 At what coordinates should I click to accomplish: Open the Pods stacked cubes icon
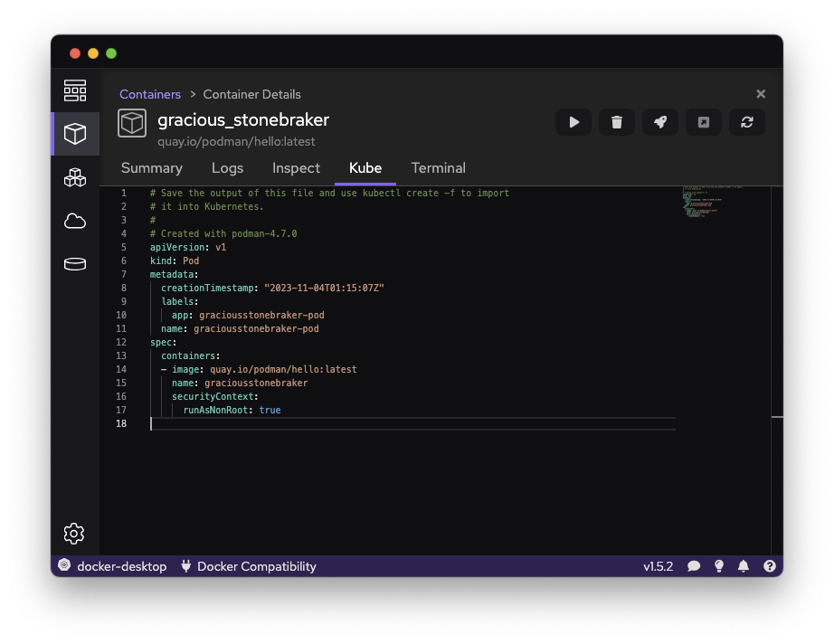(x=74, y=177)
